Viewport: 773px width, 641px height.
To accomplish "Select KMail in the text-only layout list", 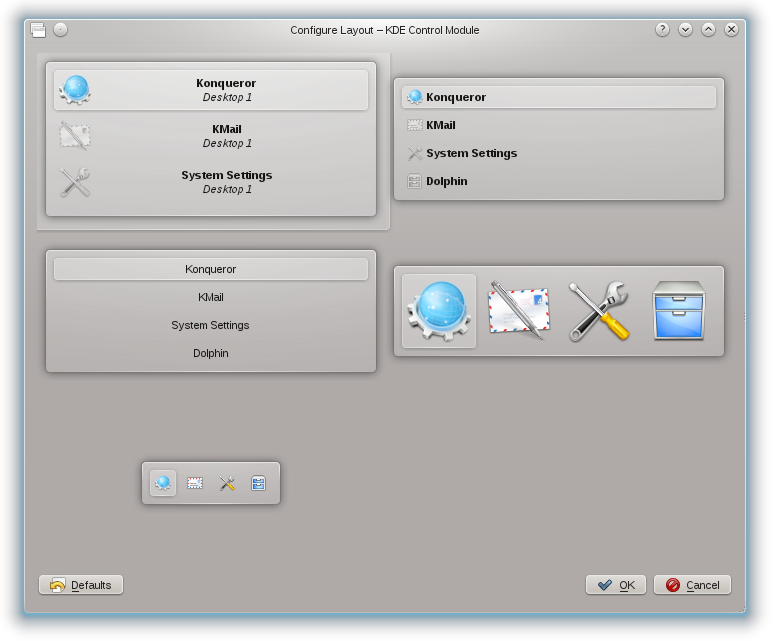I will pyautogui.click(x=211, y=297).
